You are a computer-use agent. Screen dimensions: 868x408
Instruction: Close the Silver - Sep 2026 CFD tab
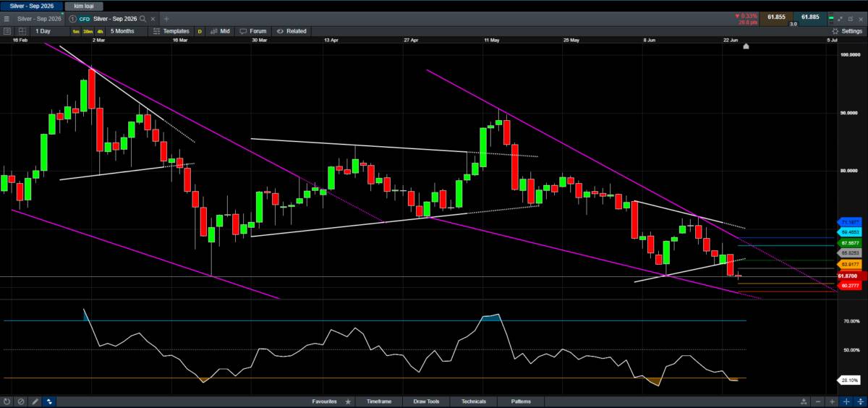click(x=153, y=18)
